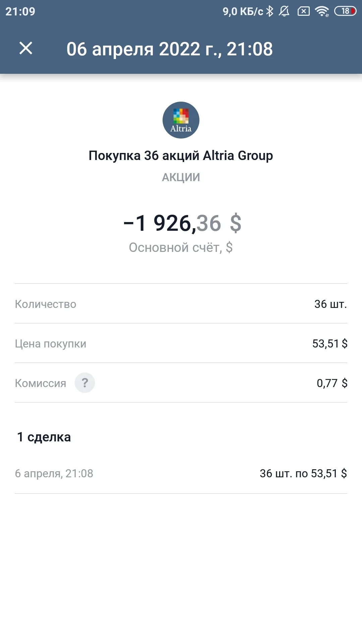Viewport: 362px width, 644px height.
Task: Tap the status bar clock 21:09
Action: (x=20, y=11)
